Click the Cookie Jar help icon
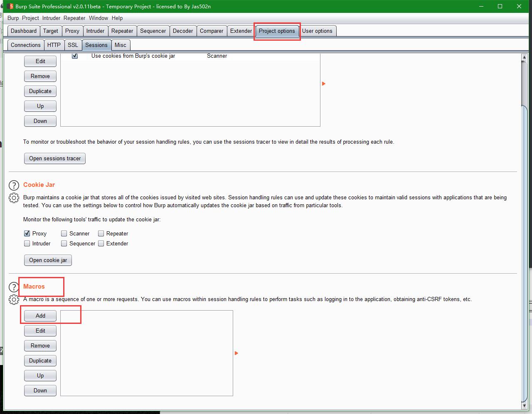This screenshot has width=532, height=414. coord(14,185)
